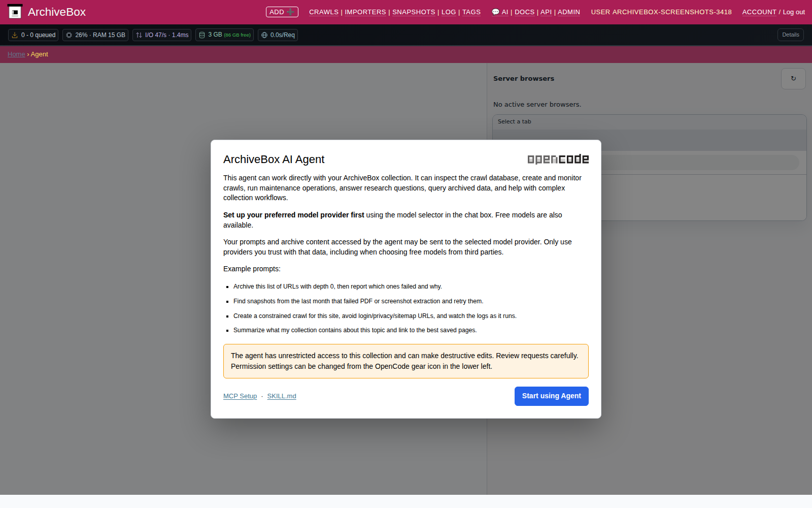The image size is (812, 508).
Task: Click the No active server browsers text
Action: click(x=537, y=105)
